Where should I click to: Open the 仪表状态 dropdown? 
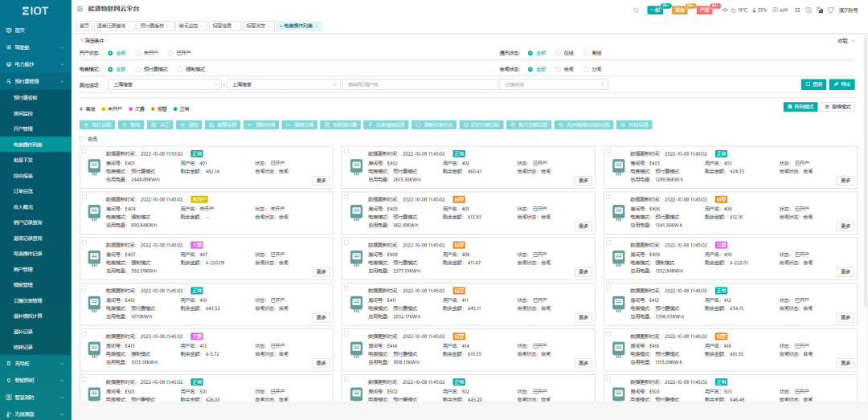tap(554, 84)
